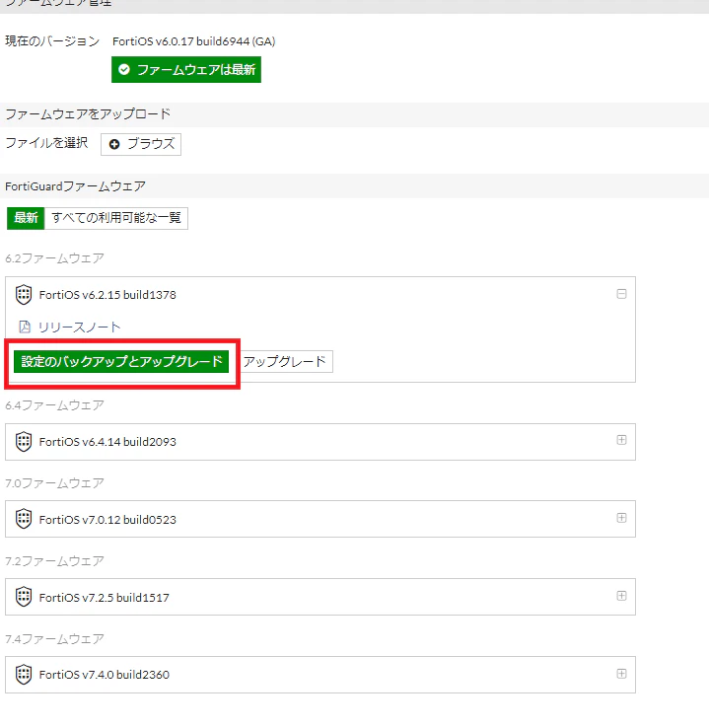The width and height of the screenshot is (709, 728).
Task: Open the リリースノート link
Action: 79,328
